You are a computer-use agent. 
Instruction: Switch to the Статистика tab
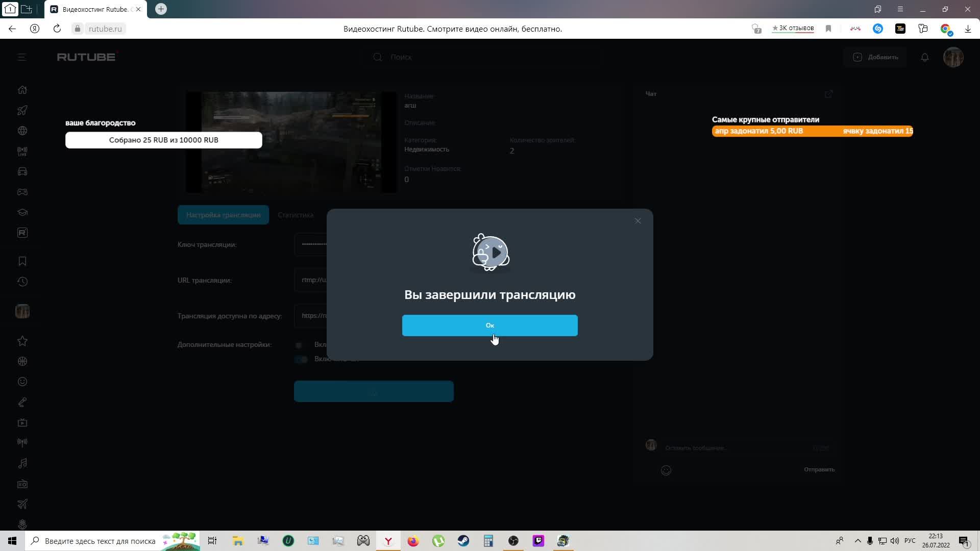[x=296, y=215]
